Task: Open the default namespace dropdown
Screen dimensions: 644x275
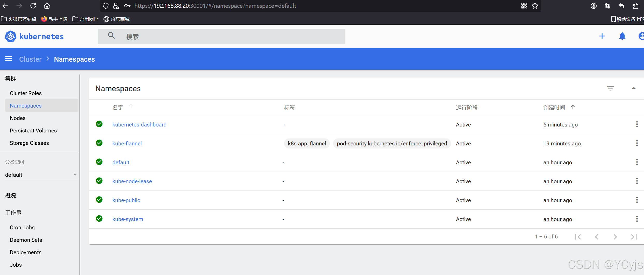Action: click(x=41, y=175)
